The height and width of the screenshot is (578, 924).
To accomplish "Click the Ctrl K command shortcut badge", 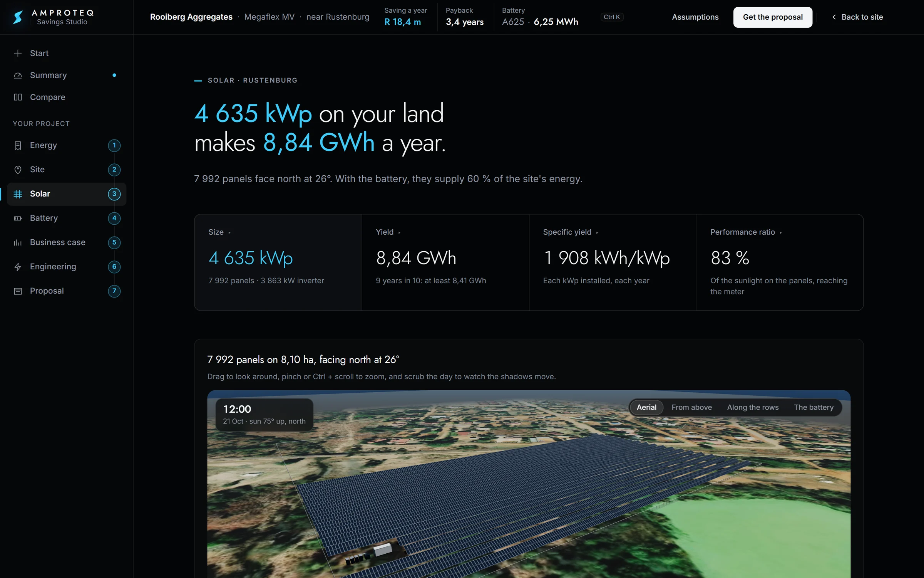I will pyautogui.click(x=612, y=17).
